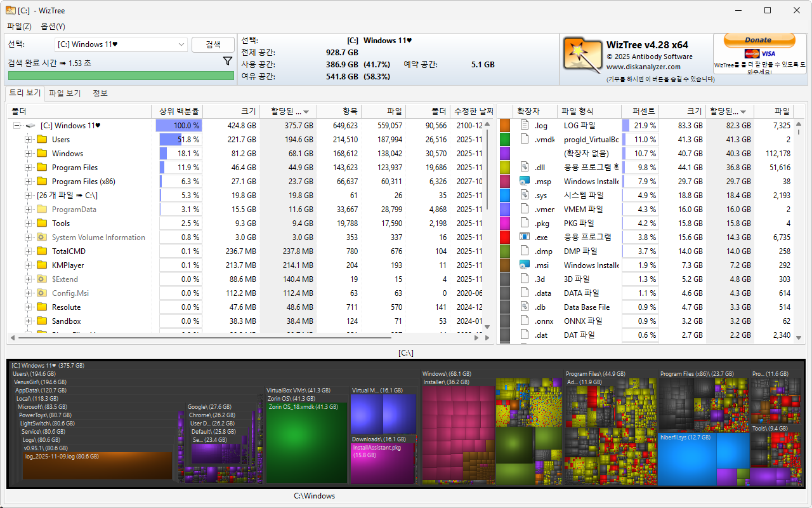This screenshot has height=508, width=812.
Task: Expand the Windows folder node
Action: point(29,154)
